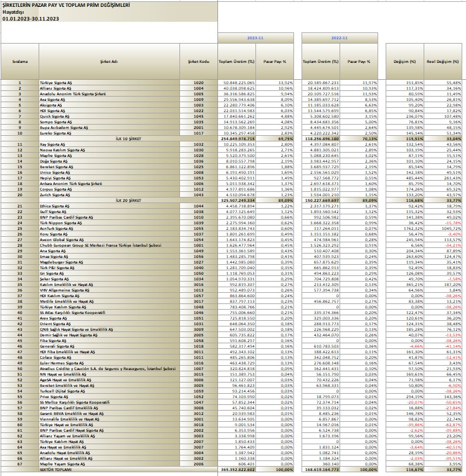The image size is (466, 476).
Task: Click real change value '1049,72%'
Action: coord(443,228)
